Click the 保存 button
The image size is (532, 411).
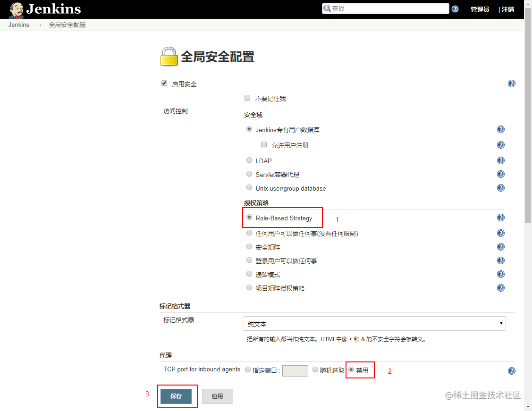pos(176,396)
